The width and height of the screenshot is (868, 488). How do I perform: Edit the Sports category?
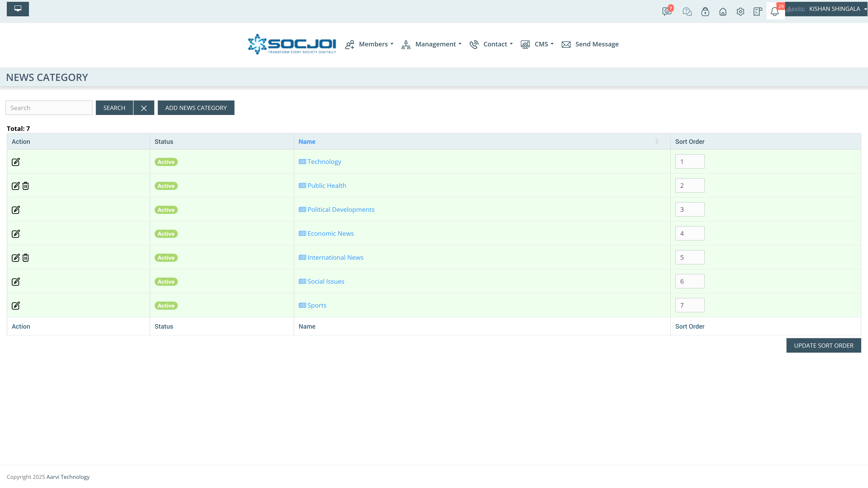pyautogui.click(x=16, y=305)
